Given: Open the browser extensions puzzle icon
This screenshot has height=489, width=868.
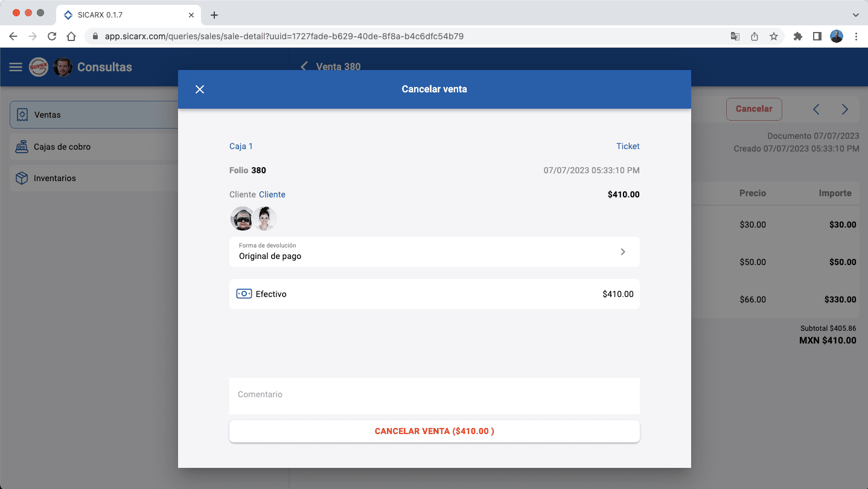Looking at the screenshot, I should point(797,36).
